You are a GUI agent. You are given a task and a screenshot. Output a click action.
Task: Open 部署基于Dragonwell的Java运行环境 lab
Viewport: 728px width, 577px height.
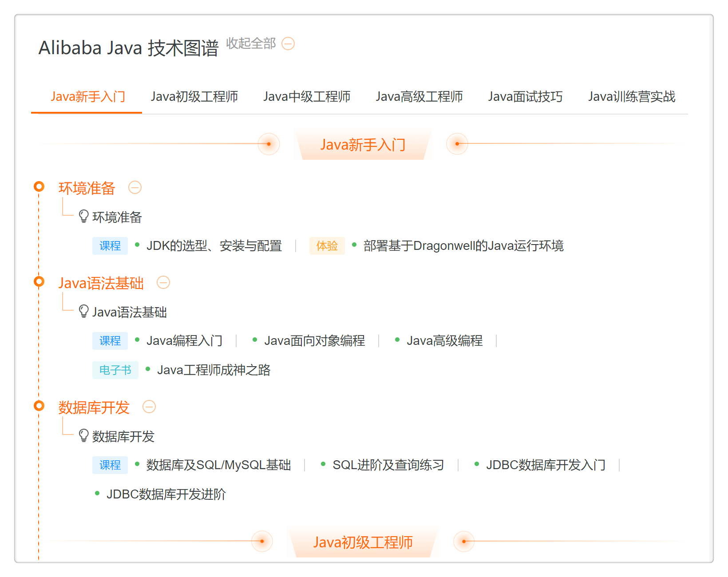point(463,245)
